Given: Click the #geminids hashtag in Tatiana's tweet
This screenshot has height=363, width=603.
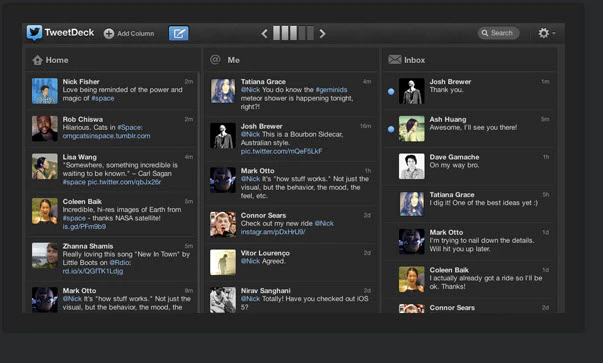Looking at the screenshot, I should pos(331,90).
